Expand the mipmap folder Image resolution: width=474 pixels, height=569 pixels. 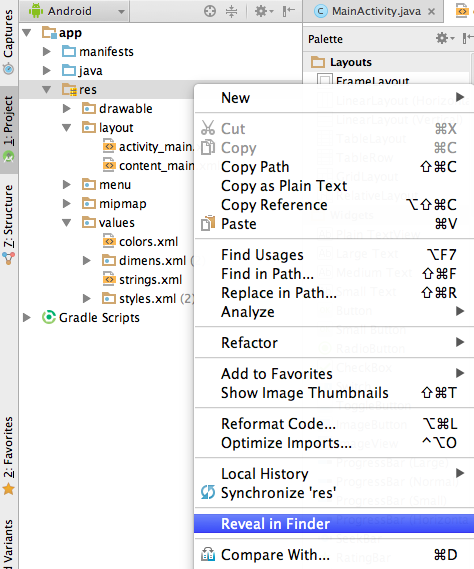(66, 203)
